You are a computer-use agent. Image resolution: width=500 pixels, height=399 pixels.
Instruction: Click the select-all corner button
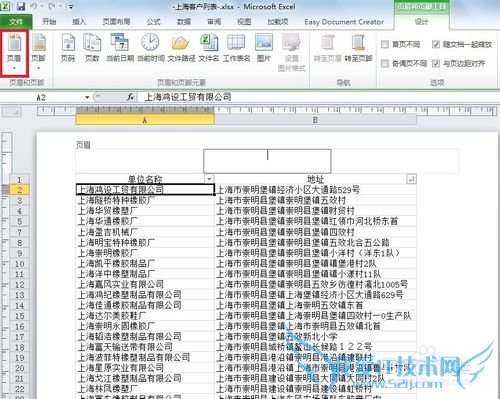(x=12, y=112)
